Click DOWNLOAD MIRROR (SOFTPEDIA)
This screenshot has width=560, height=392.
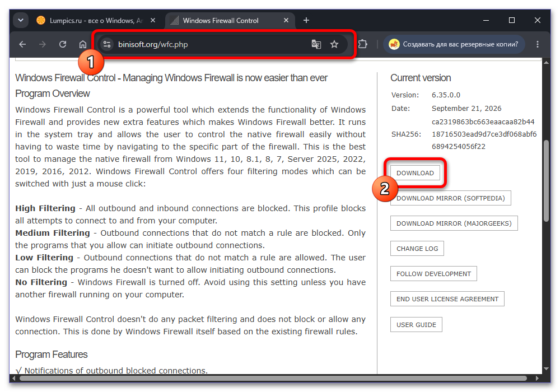[x=451, y=198]
